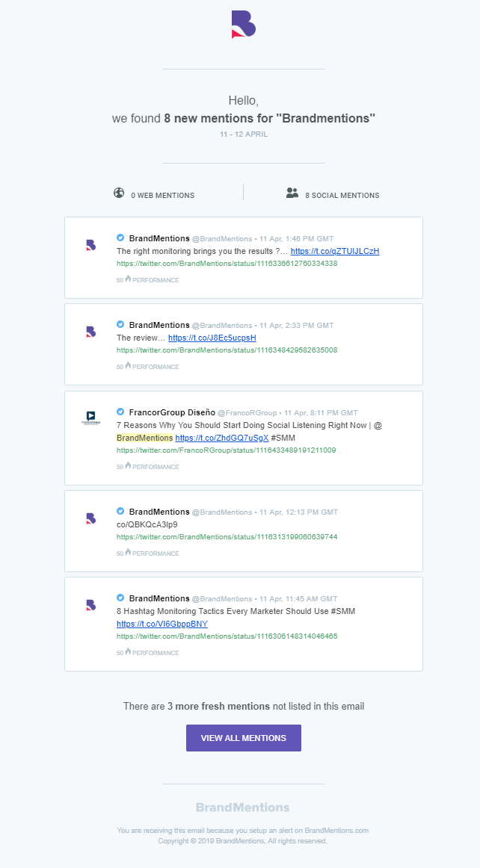
Task: Open tweet status URL ending 582635008
Action: [227, 350]
